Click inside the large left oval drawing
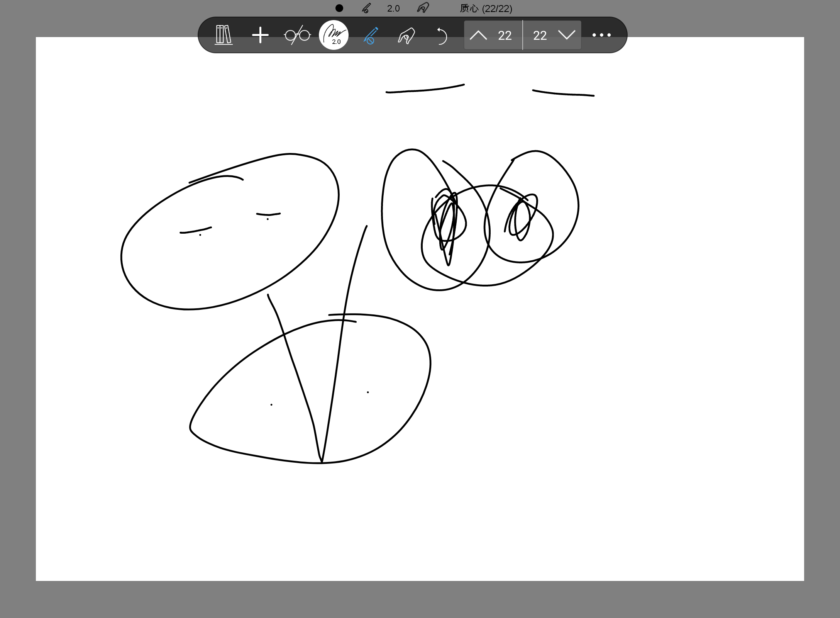Screen dimensions: 840x618 [x=232, y=255]
